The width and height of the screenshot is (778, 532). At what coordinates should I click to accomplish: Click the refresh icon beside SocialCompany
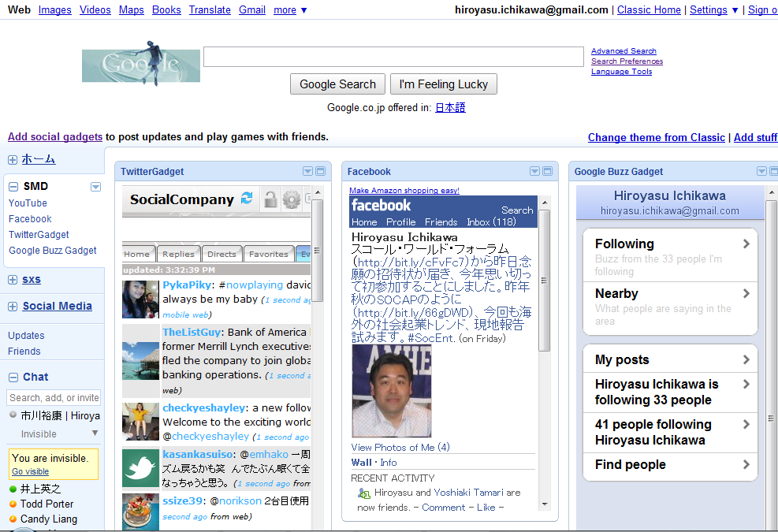pos(247,199)
